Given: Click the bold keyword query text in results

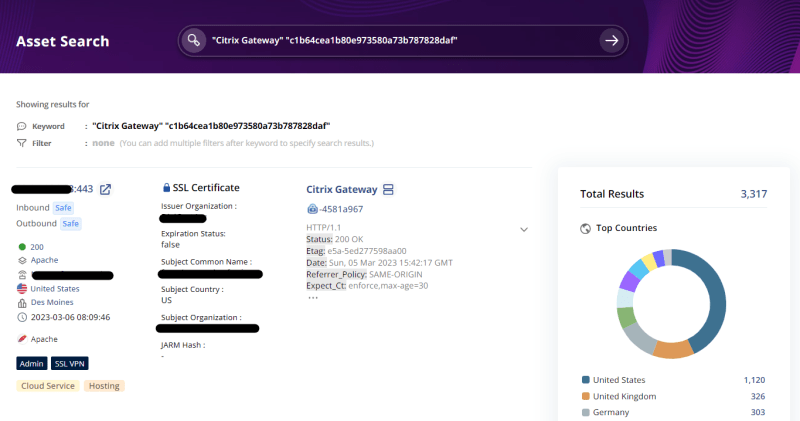Looking at the screenshot, I should (x=211, y=126).
